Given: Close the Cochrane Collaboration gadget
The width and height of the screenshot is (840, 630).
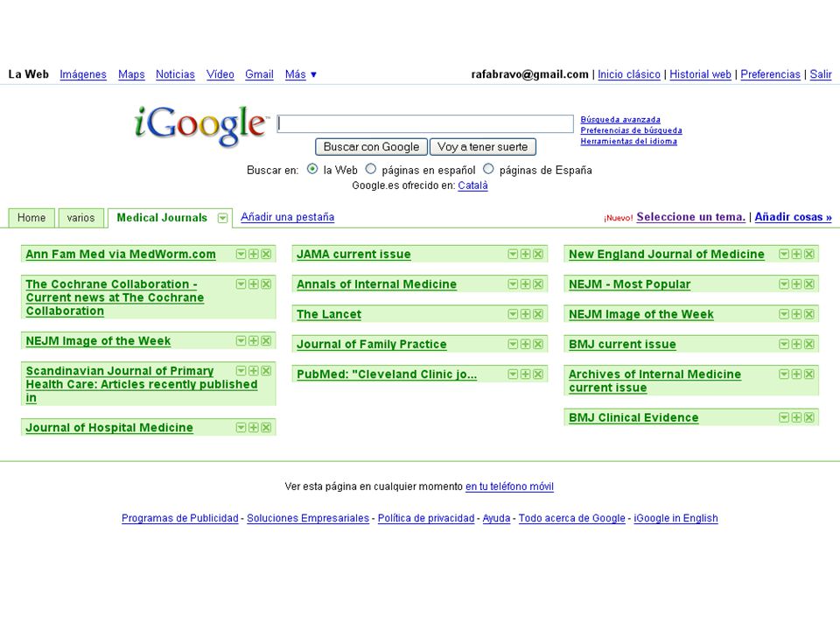Looking at the screenshot, I should [x=266, y=283].
